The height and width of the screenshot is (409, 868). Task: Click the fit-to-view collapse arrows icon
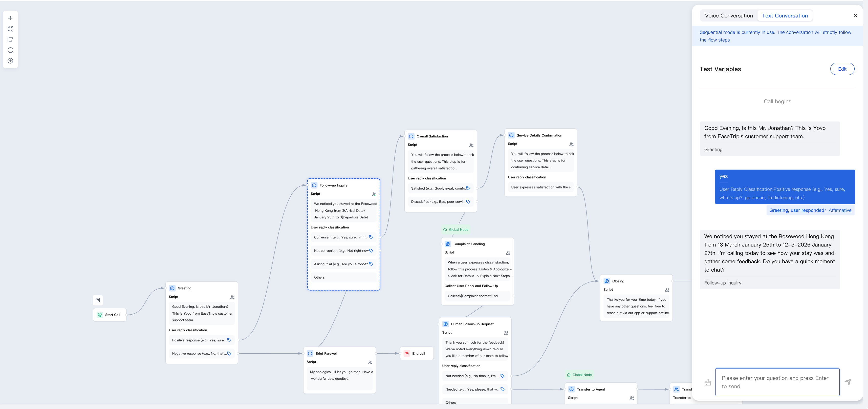[10, 29]
